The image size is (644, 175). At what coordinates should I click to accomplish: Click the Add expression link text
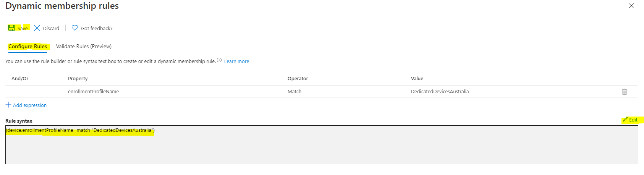click(30, 105)
